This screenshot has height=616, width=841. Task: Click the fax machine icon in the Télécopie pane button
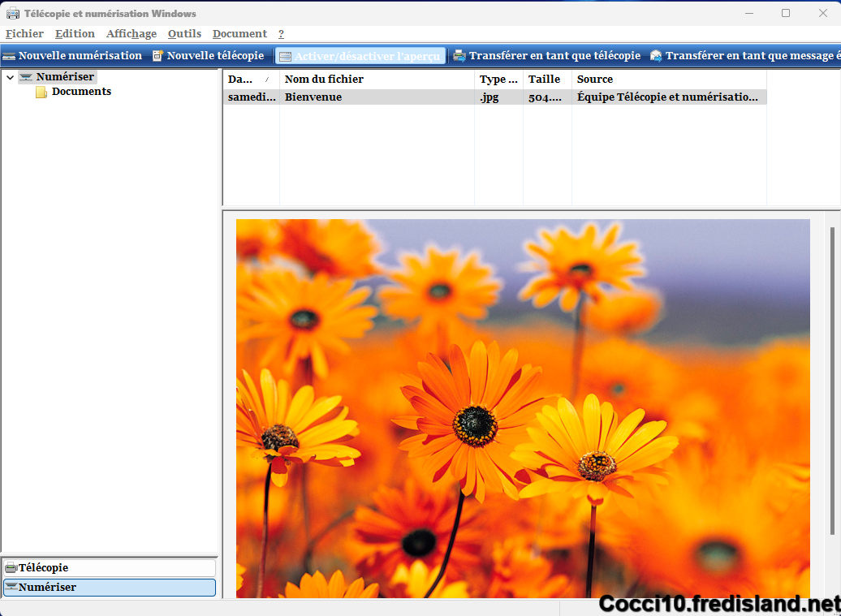pyautogui.click(x=11, y=568)
